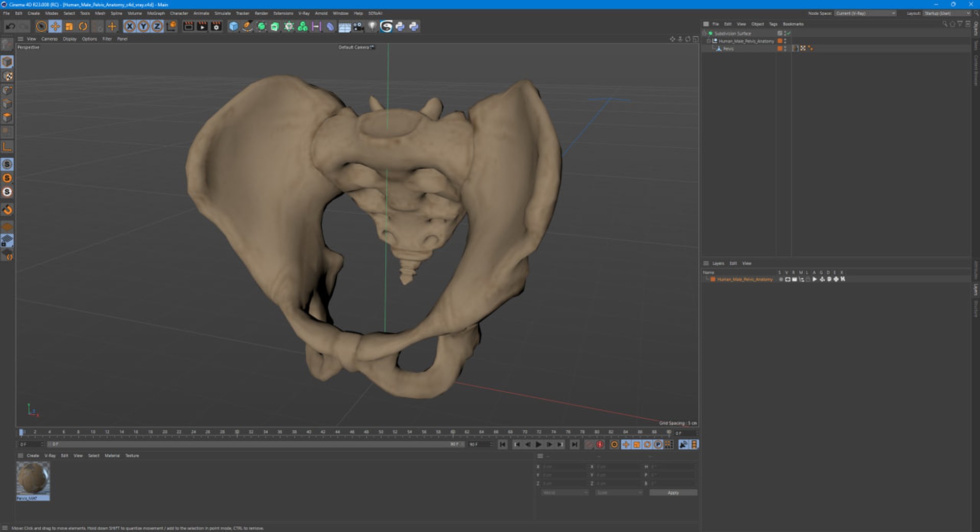
Task: Open the Simulate menu
Action: pos(222,13)
